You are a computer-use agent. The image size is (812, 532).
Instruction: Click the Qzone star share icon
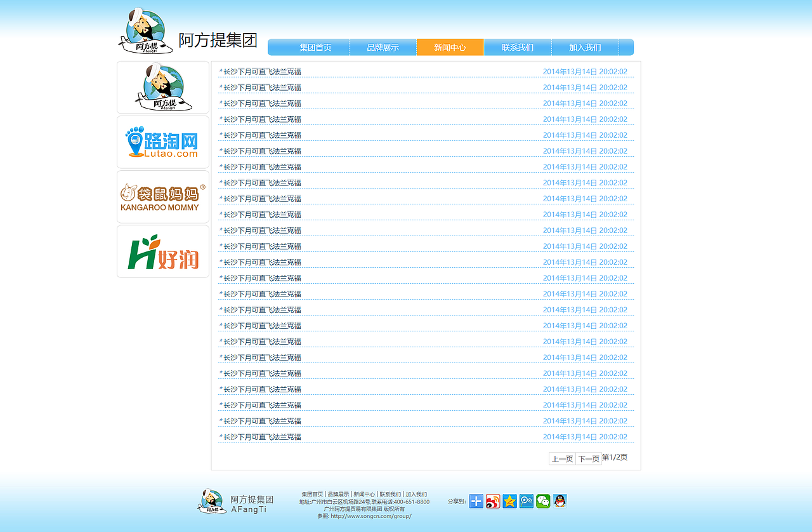[509, 501]
